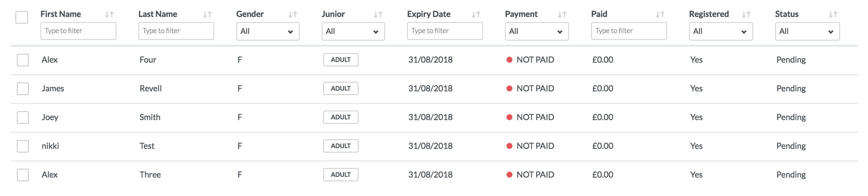Sort members by Status column
The image size is (868, 196).
pyautogui.click(x=833, y=14)
